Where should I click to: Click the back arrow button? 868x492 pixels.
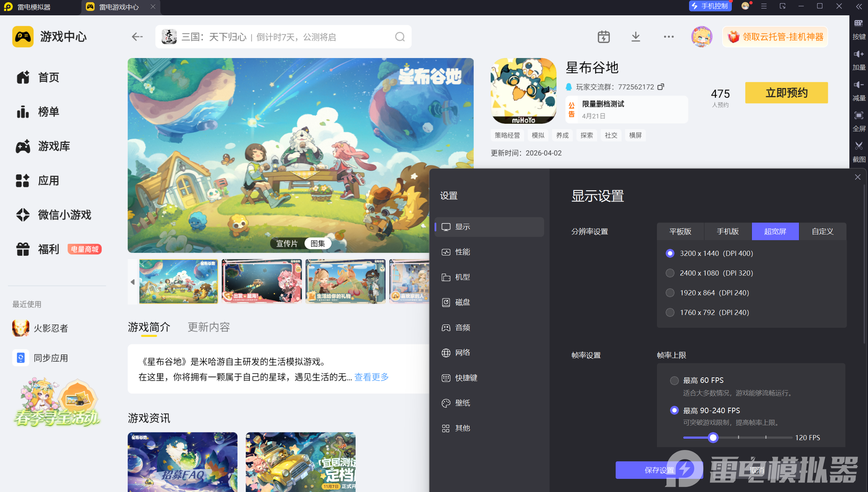137,37
